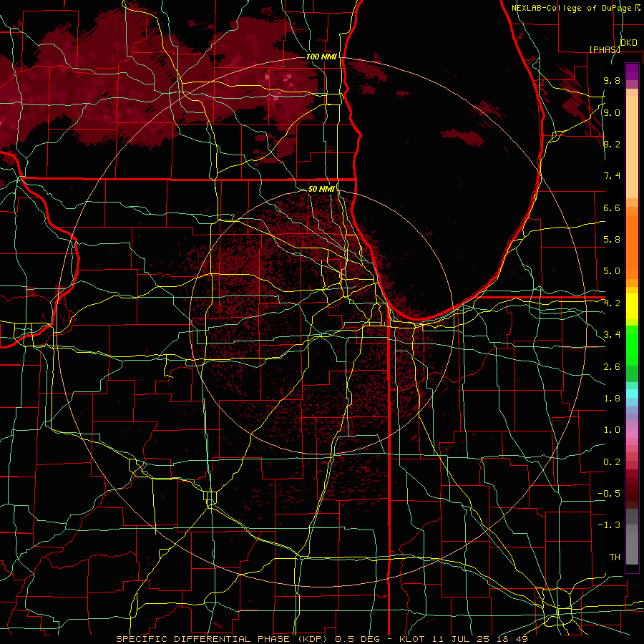Select the 1.8 value on the legend
This screenshot has width=644, height=644.
612,399
